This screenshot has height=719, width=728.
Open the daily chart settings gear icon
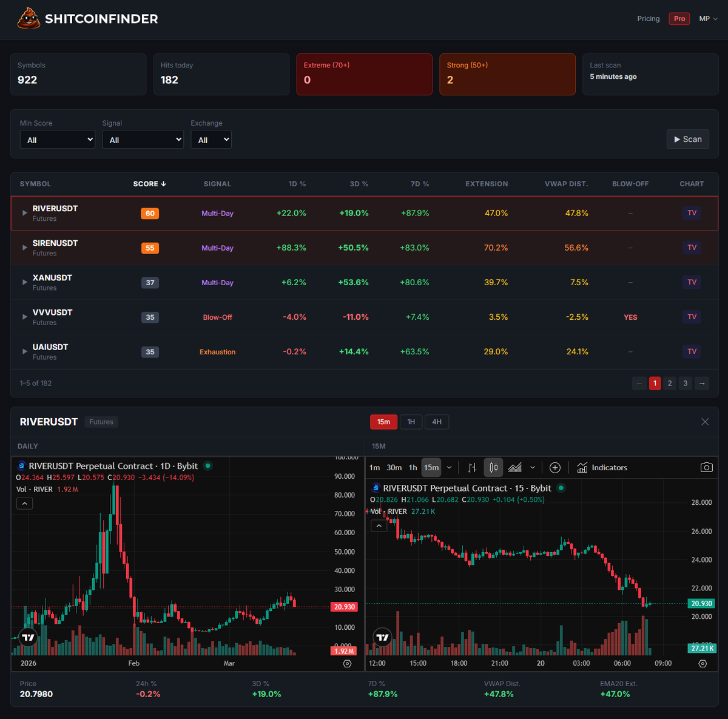(347, 663)
